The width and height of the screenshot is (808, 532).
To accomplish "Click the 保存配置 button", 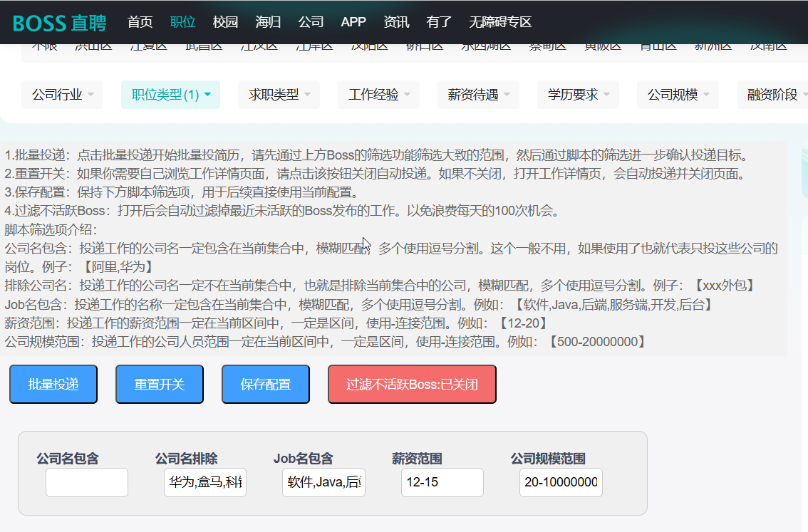I will tap(266, 384).
